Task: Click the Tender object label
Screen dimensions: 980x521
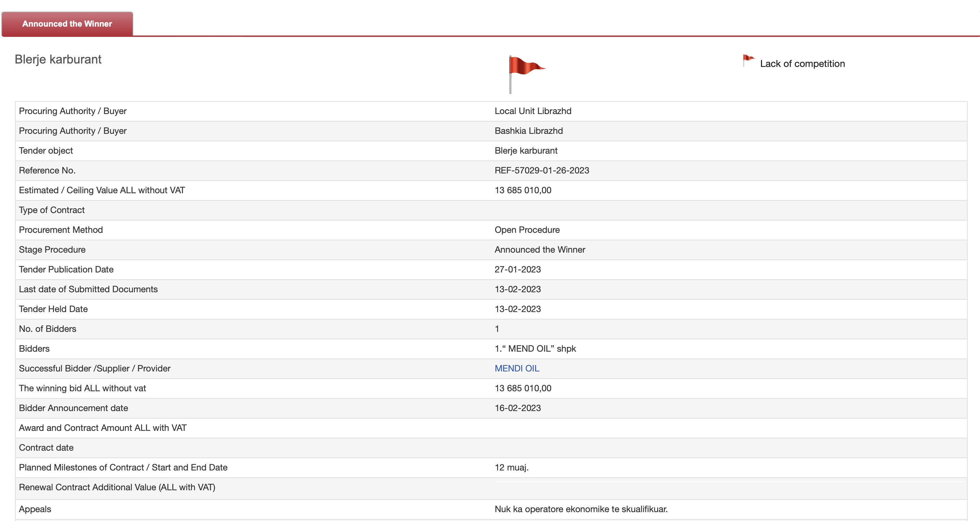Action: click(46, 151)
